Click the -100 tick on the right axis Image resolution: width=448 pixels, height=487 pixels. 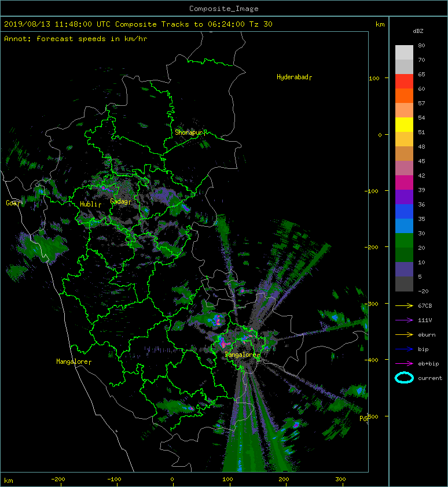click(x=372, y=191)
